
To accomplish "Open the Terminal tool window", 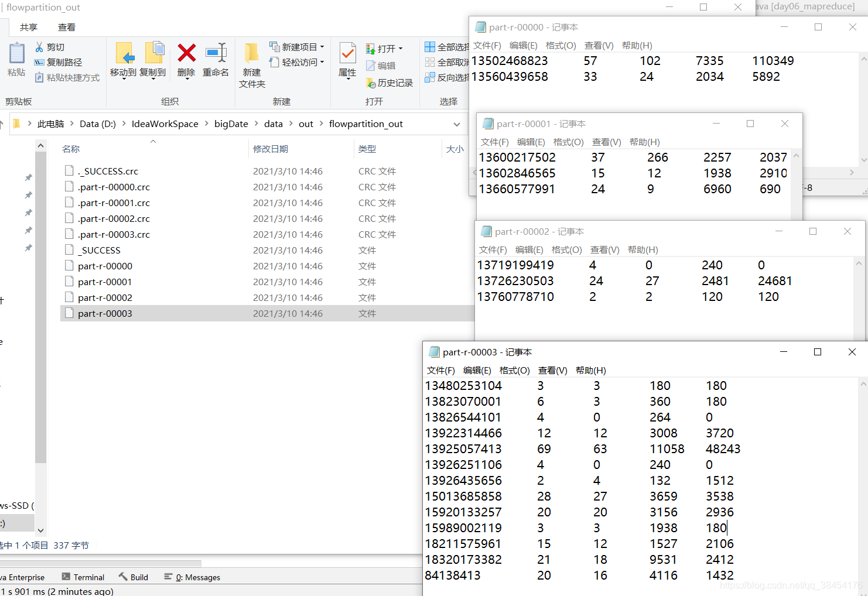I will [83, 577].
